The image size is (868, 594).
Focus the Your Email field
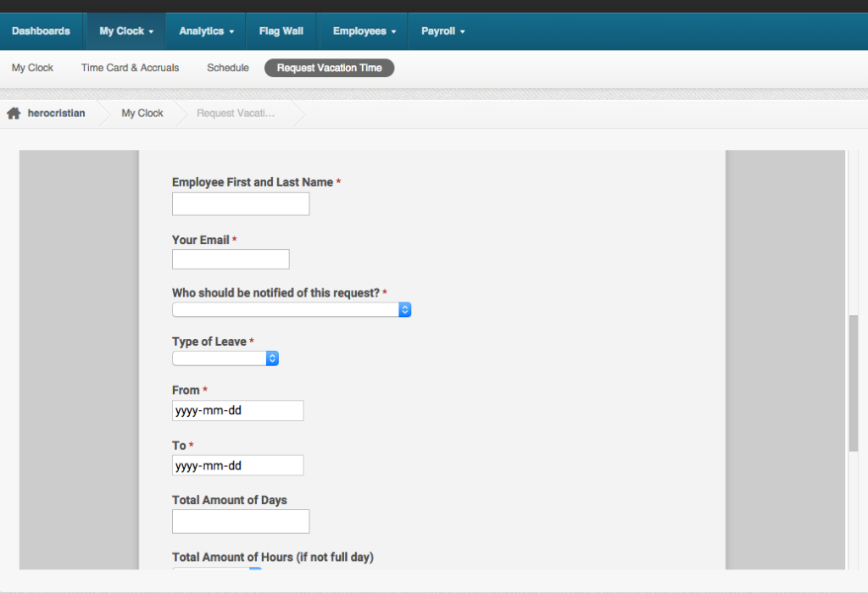[231, 259]
